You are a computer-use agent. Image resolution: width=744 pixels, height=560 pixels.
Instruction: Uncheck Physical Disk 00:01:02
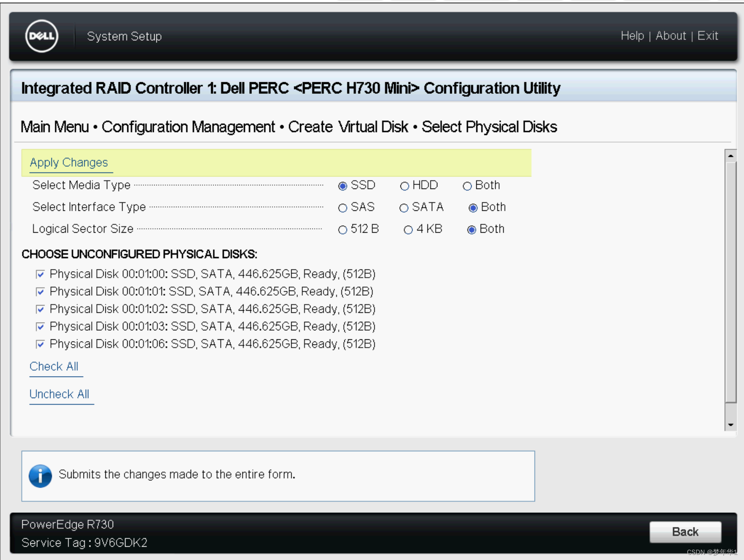point(40,309)
